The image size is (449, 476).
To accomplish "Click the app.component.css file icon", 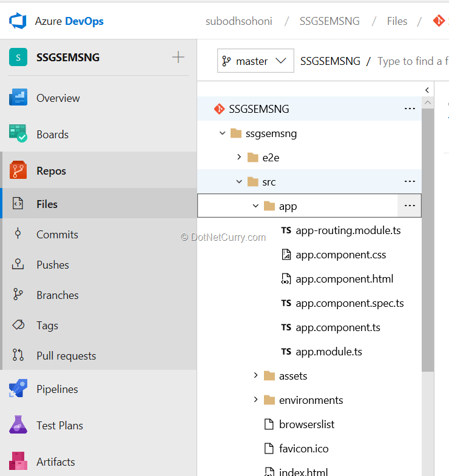I will 286,255.
